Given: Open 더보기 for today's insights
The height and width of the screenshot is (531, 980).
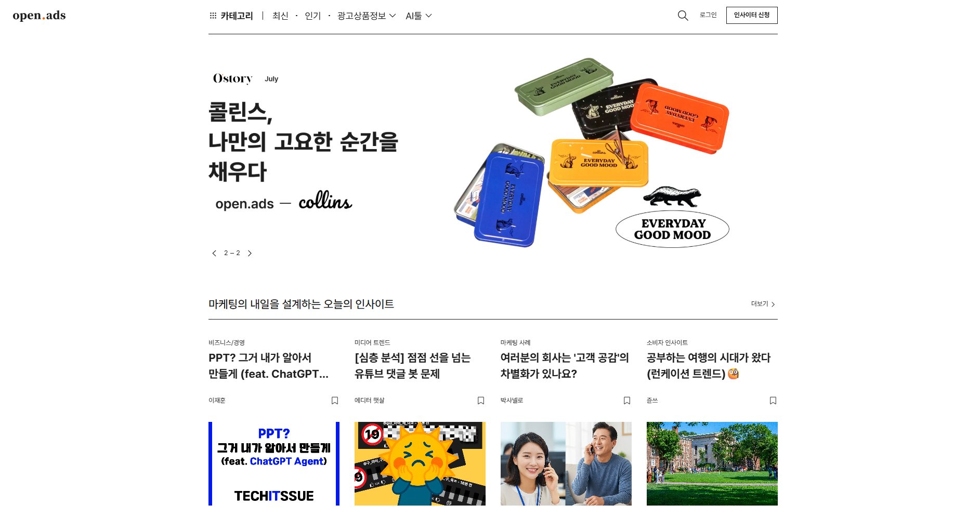Looking at the screenshot, I should [x=763, y=304].
